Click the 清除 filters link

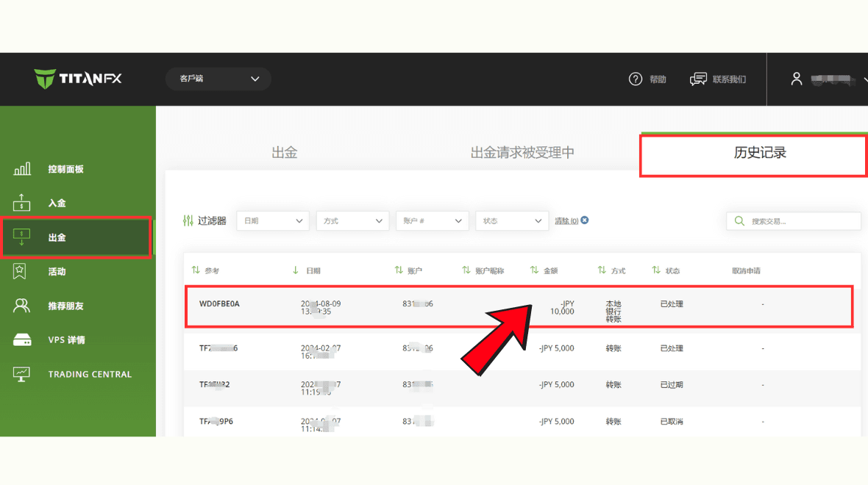[x=566, y=220]
